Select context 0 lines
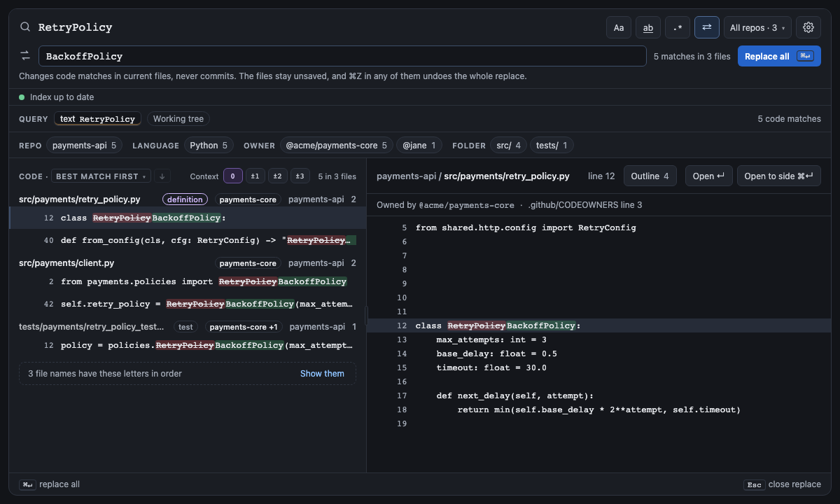 pyautogui.click(x=232, y=176)
